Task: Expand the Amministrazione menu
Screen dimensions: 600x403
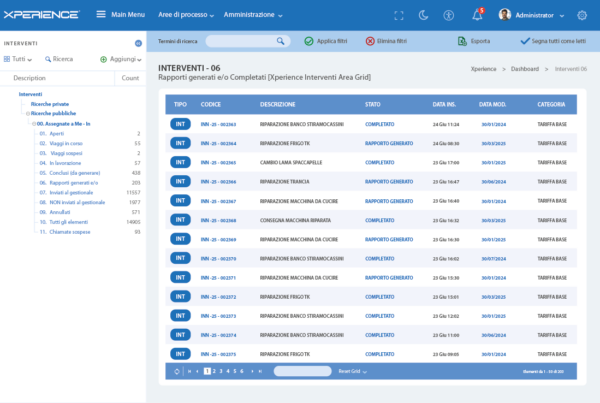Action: point(253,15)
